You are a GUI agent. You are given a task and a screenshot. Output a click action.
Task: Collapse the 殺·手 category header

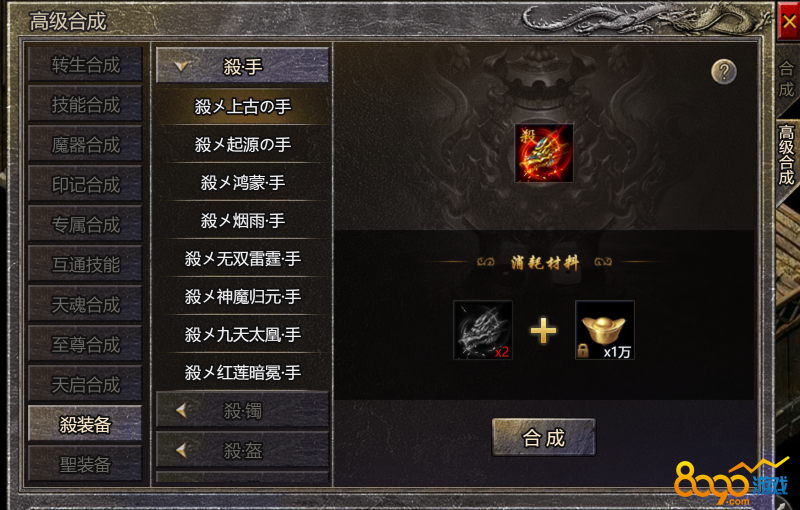(x=242, y=65)
